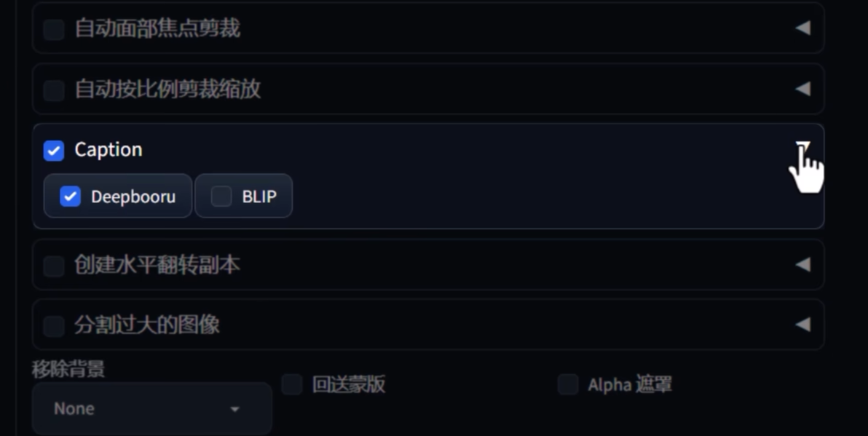This screenshot has width=868, height=436.
Task: Enable the 自动按比例剪裁缩放 checkbox
Action: point(54,90)
